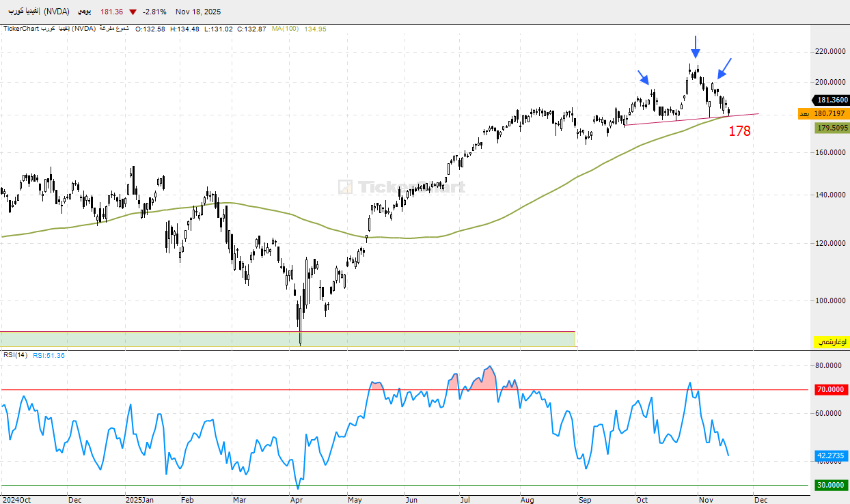Click the Jun time axis label
This screenshot has width=850, height=504.
tap(411, 499)
